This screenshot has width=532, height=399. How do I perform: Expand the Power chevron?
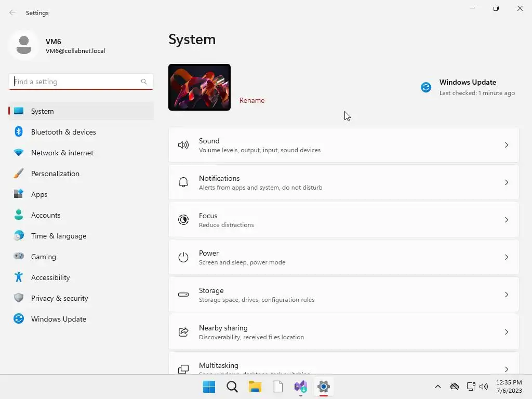pyautogui.click(x=506, y=257)
